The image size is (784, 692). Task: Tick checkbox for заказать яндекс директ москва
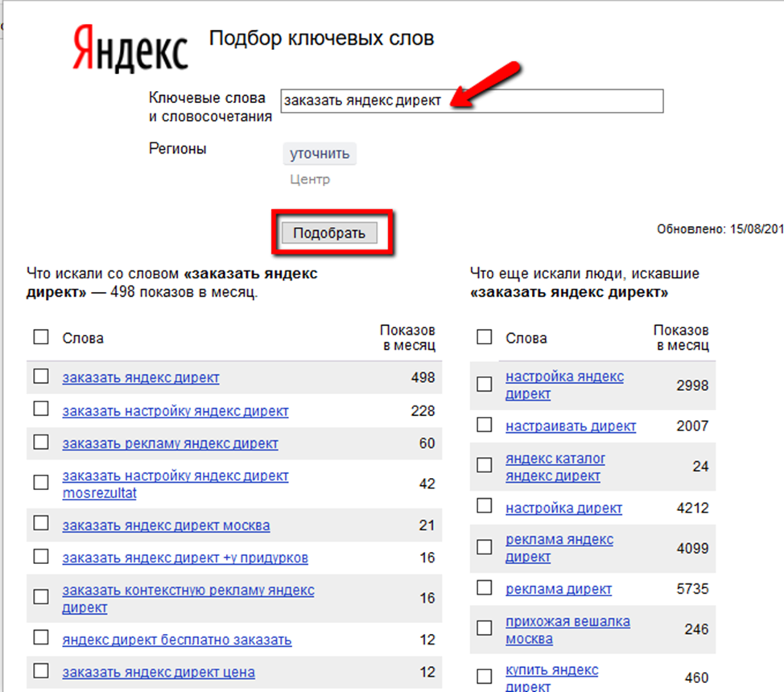[41, 525]
